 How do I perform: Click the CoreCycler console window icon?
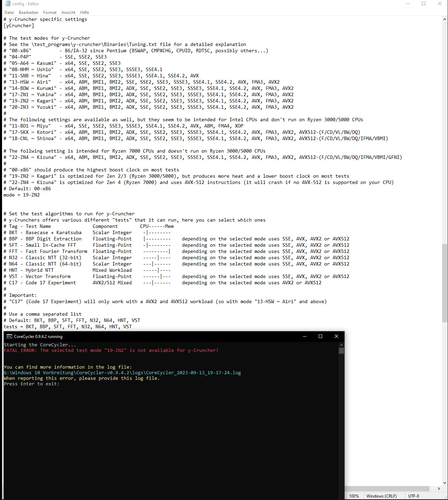(x=9, y=336)
